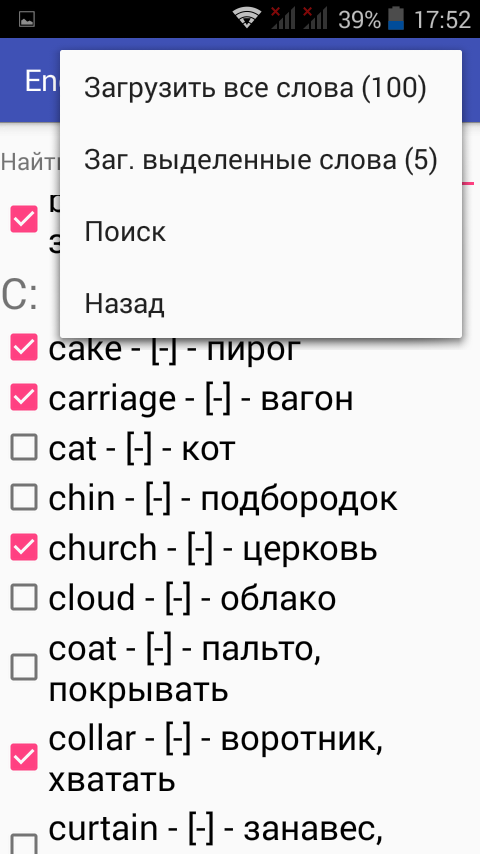Tap the 'church - [-] - церковь' entry text
Screen dimensions: 480x854
212,548
